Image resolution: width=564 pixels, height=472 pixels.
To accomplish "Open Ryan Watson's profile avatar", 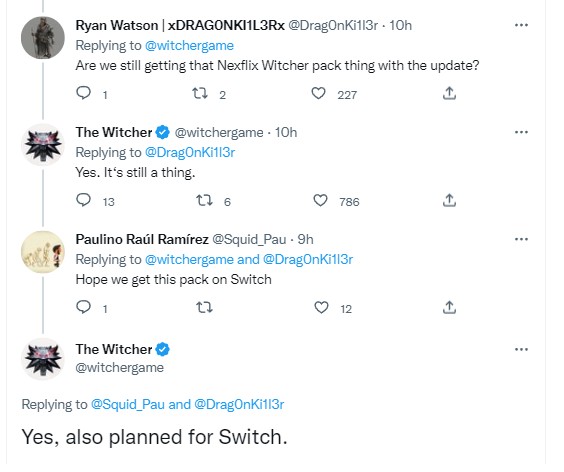I will click(43, 38).
